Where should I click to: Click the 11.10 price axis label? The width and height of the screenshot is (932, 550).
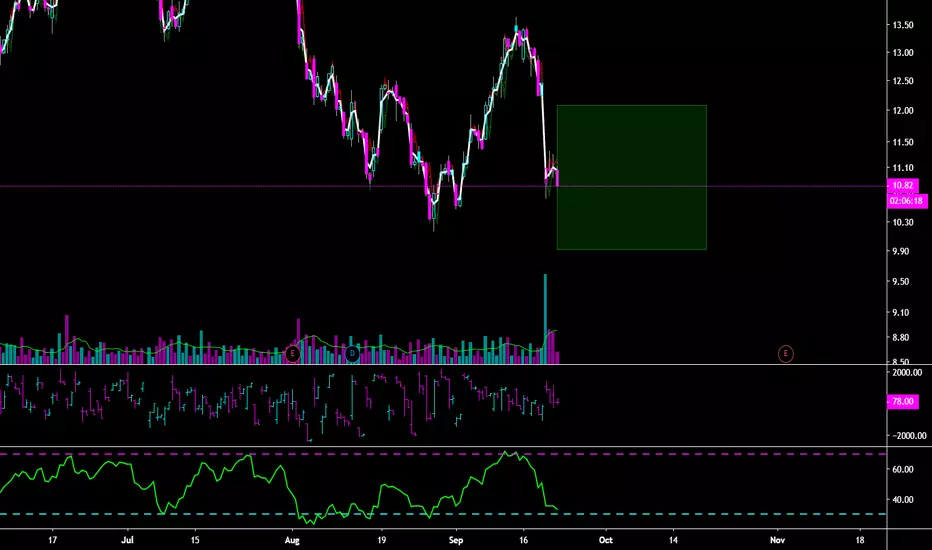click(903, 168)
